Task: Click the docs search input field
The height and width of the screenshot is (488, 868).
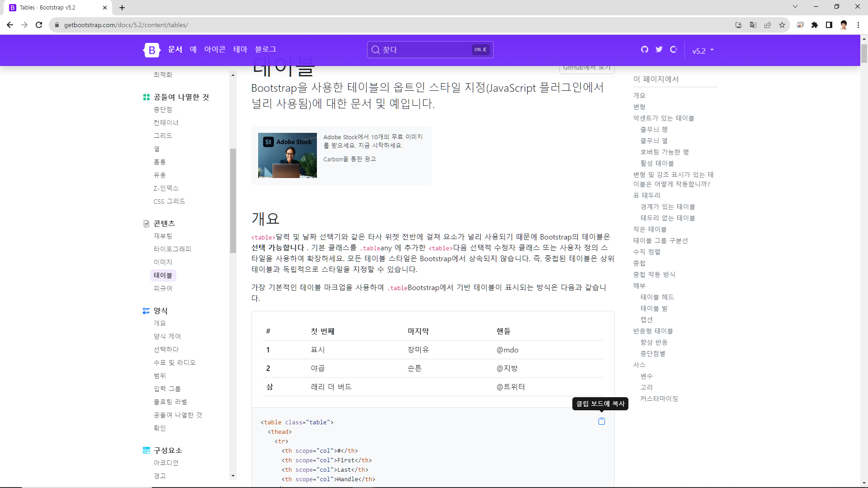Action: (425, 50)
